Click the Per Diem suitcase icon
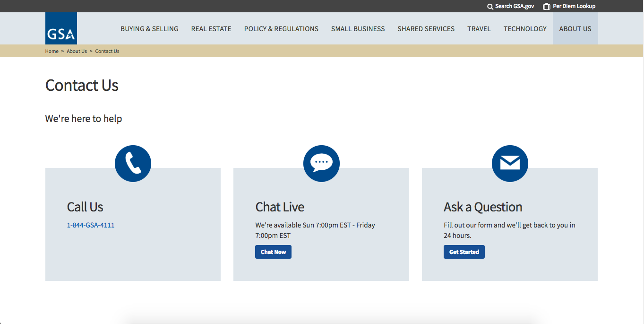The image size is (644, 324). [547, 7]
